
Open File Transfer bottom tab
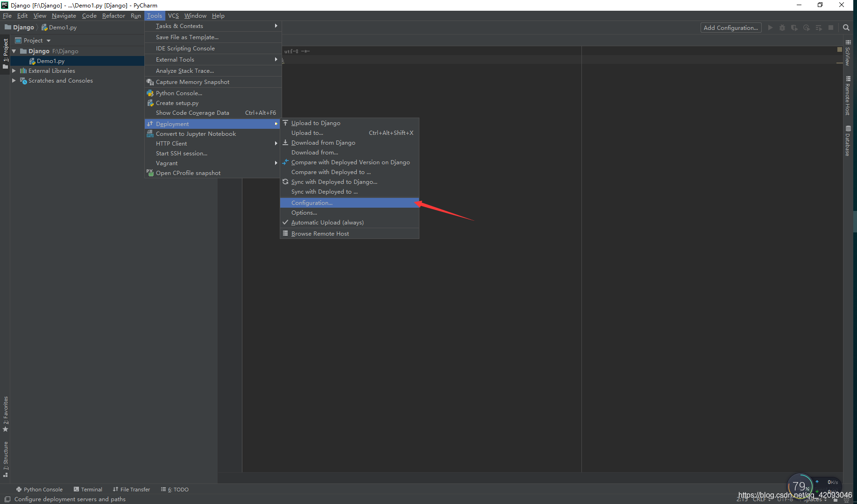[x=131, y=490]
